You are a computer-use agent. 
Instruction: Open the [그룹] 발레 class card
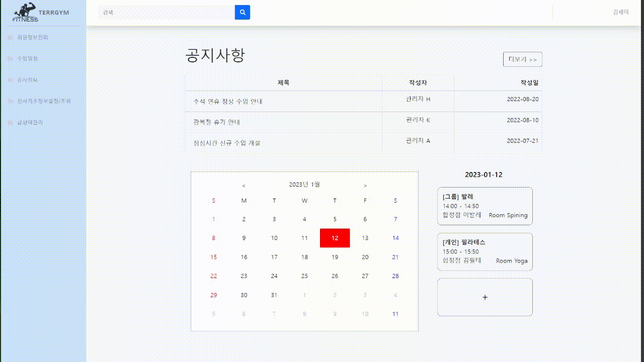[485, 206]
